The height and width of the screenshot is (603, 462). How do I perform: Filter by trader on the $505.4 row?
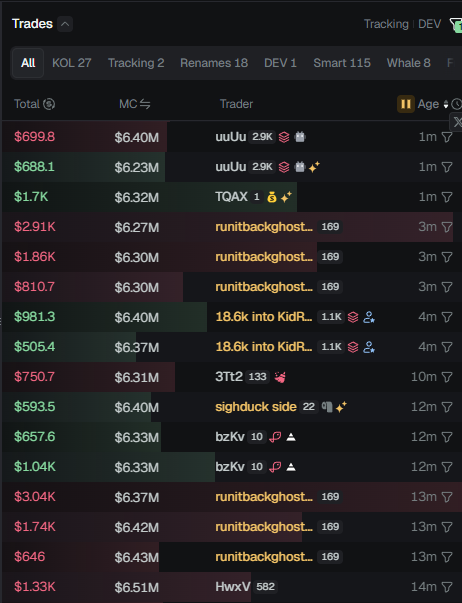(447, 347)
